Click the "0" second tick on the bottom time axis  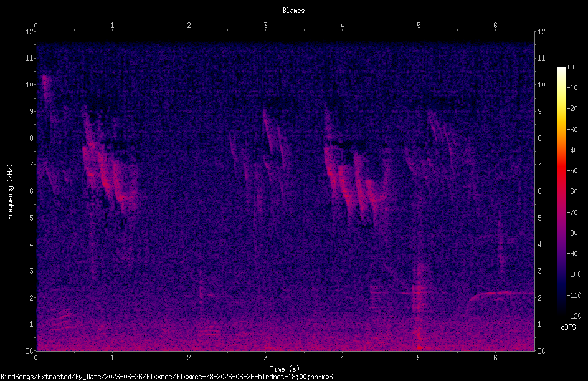click(x=36, y=358)
